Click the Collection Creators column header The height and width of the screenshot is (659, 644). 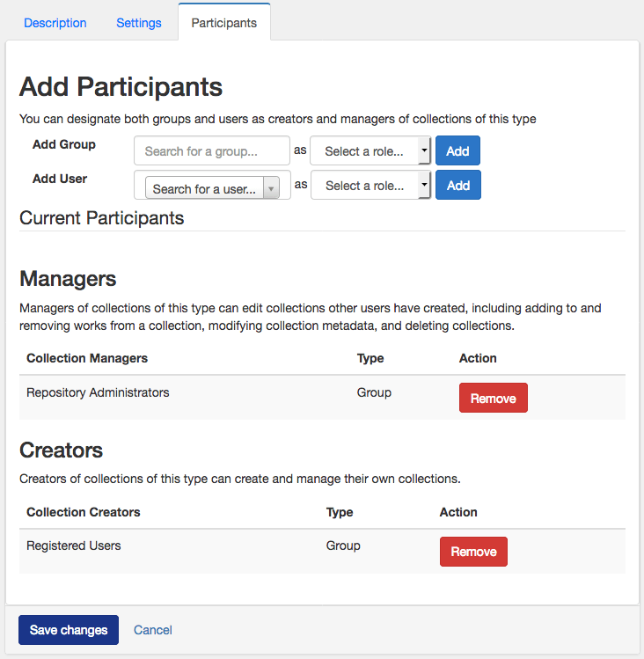pyautogui.click(x=84, y=512)
